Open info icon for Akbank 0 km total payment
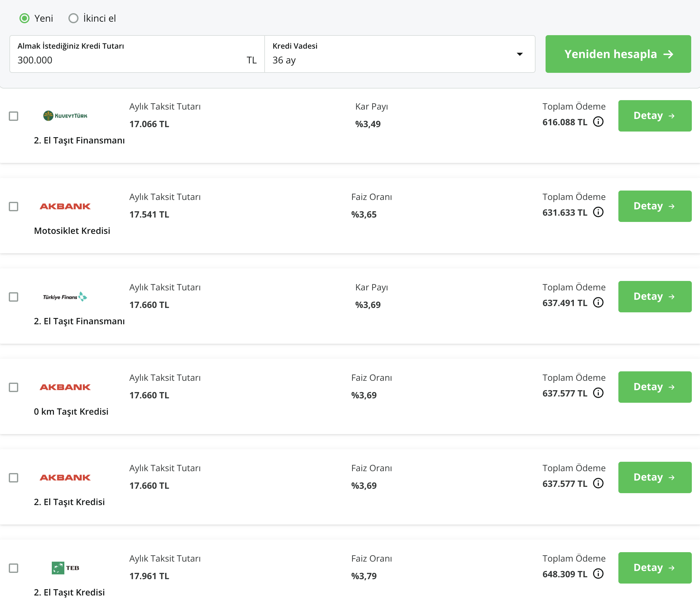 pyautogui.click(x=598, y=393)
